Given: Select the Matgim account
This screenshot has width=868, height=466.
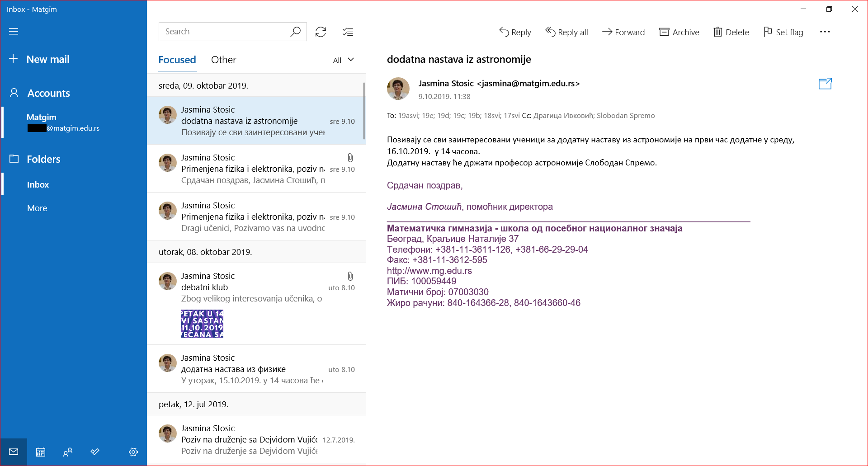Looking at the screenshot, I should tap(74, 122).
